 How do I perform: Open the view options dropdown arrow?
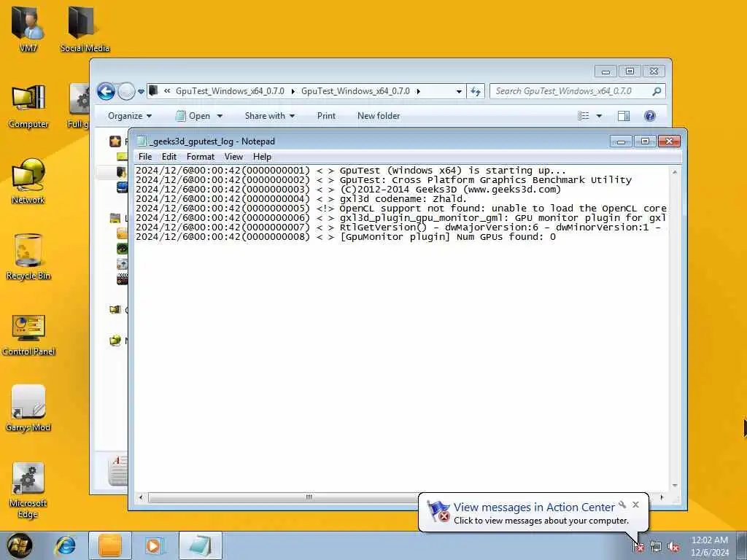click(x=599, y=116)
